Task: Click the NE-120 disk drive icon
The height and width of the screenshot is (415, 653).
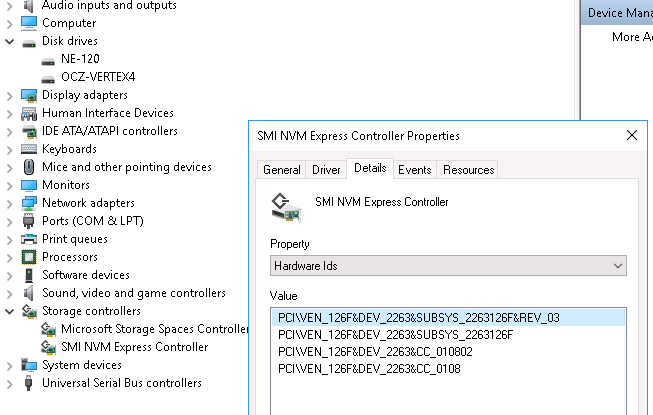Action: [48, 59]
